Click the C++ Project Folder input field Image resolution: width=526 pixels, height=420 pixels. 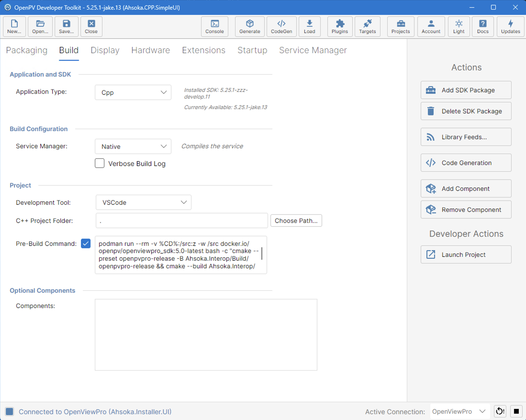(182, 221)
